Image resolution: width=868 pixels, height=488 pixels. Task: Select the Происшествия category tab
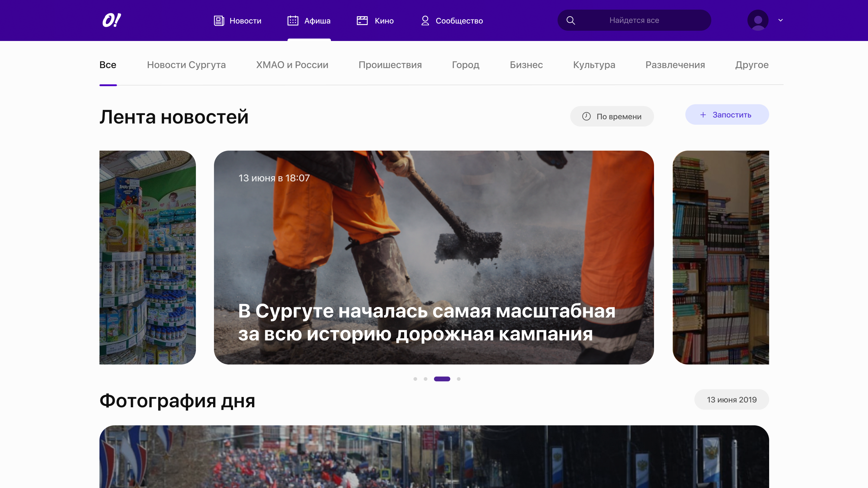pos(390,65)
